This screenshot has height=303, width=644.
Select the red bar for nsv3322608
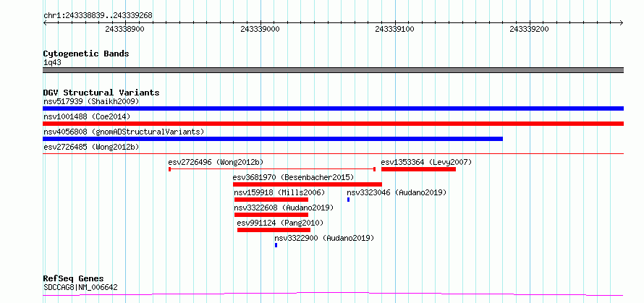[x=271, y=215]
